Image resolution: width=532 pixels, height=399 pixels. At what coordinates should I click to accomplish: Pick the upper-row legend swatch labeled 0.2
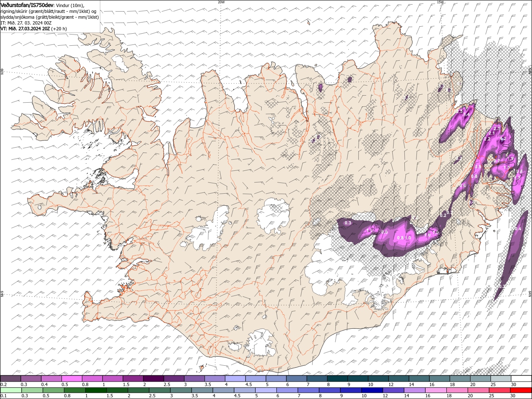11,379
